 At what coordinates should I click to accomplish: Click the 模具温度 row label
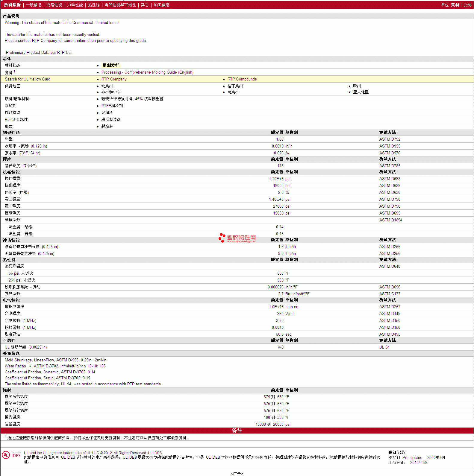pyautogui.click(x=12, y=417)
